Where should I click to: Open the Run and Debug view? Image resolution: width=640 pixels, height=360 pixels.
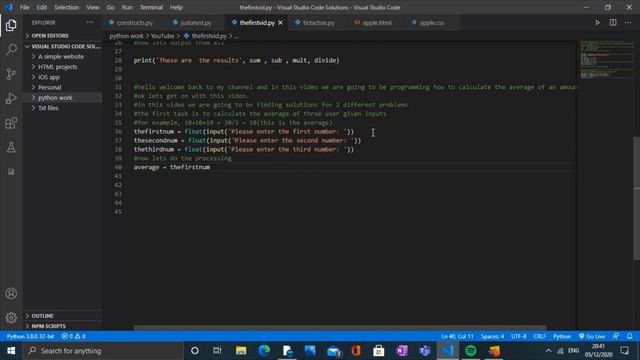click(11, 98)
